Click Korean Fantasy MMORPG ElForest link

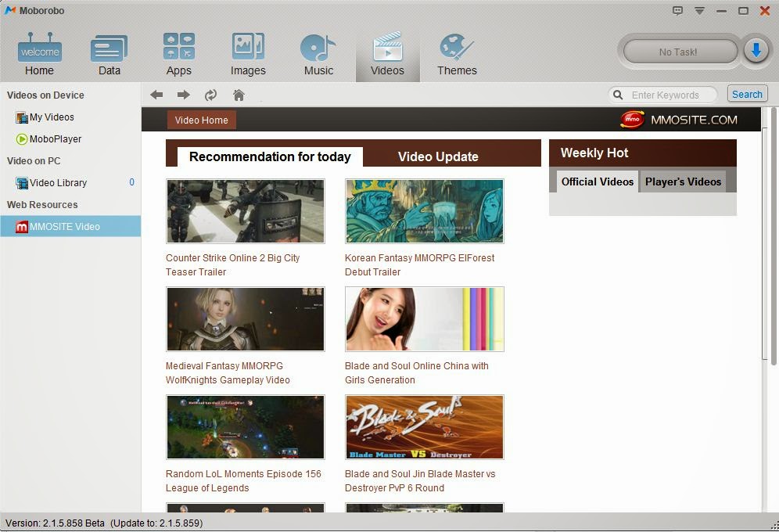tap(420, 264)
